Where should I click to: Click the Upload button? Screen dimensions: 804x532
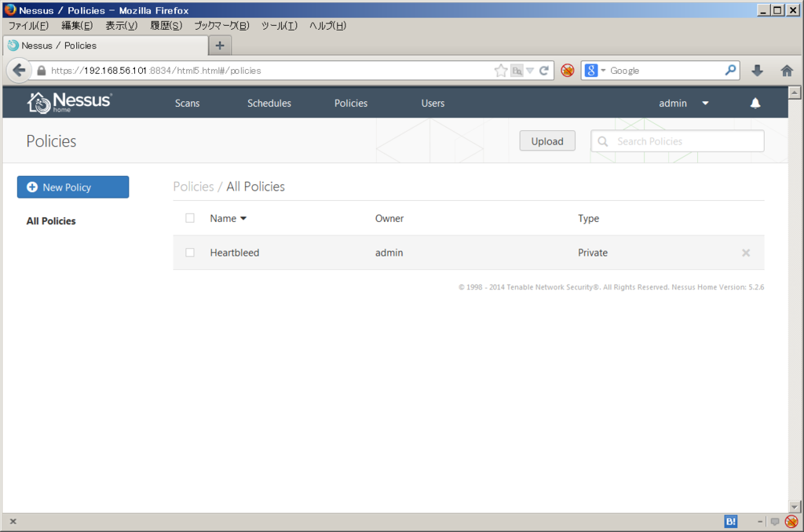[x=547, y=141]
